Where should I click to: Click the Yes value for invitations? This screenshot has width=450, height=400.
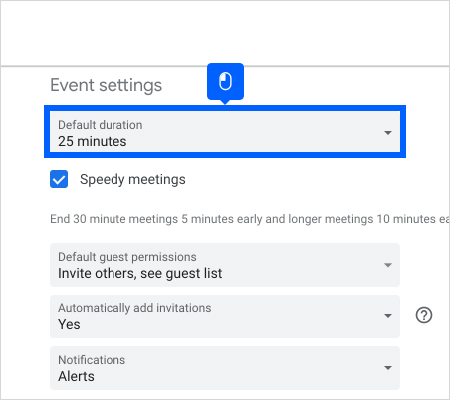coord(69,324)
